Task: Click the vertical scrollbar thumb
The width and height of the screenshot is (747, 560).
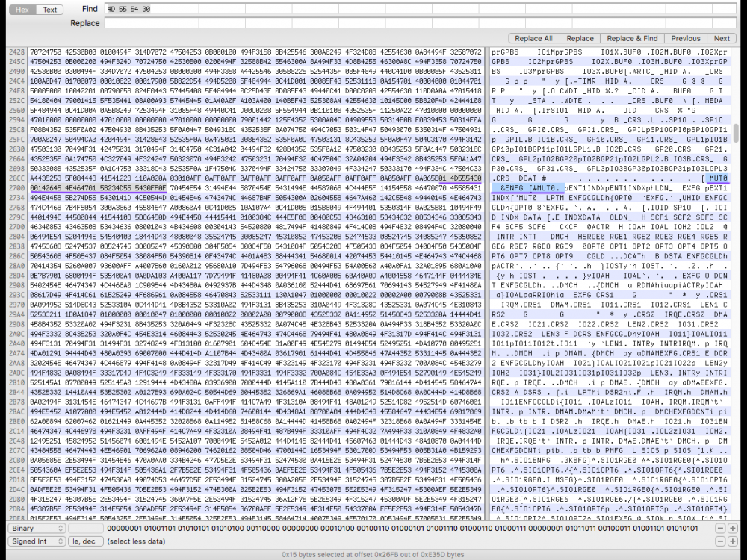Action: tap(737, 133)
